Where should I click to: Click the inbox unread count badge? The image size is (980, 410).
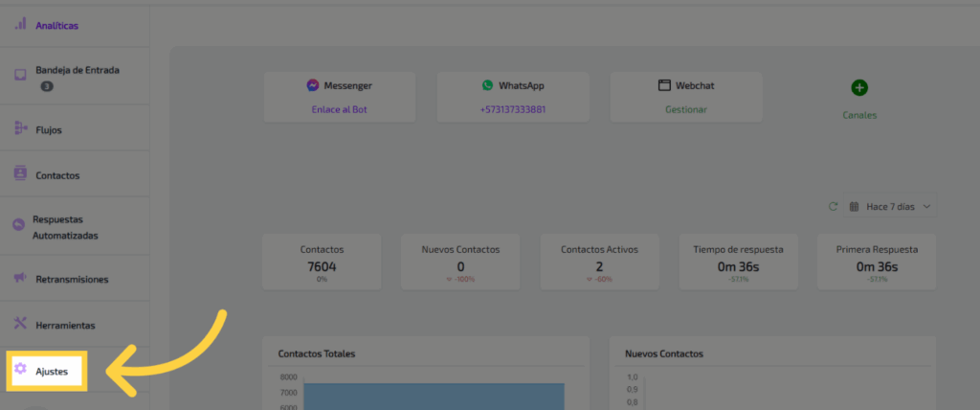pos(47,86)
